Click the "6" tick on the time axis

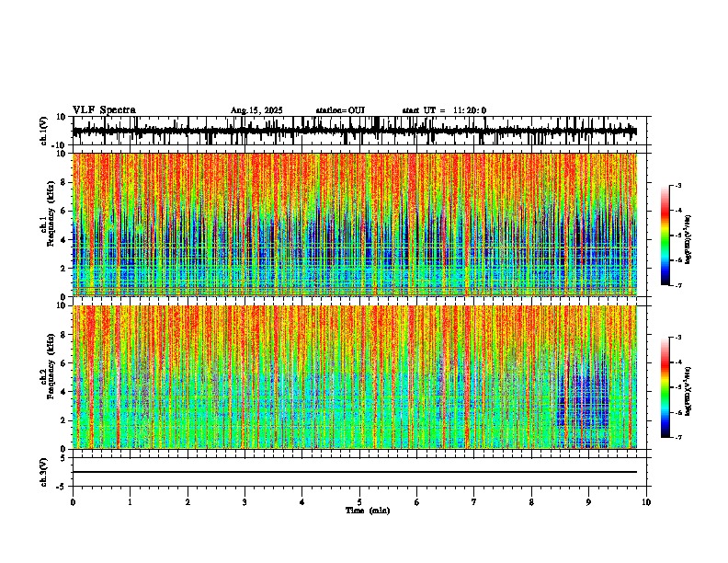417,502
